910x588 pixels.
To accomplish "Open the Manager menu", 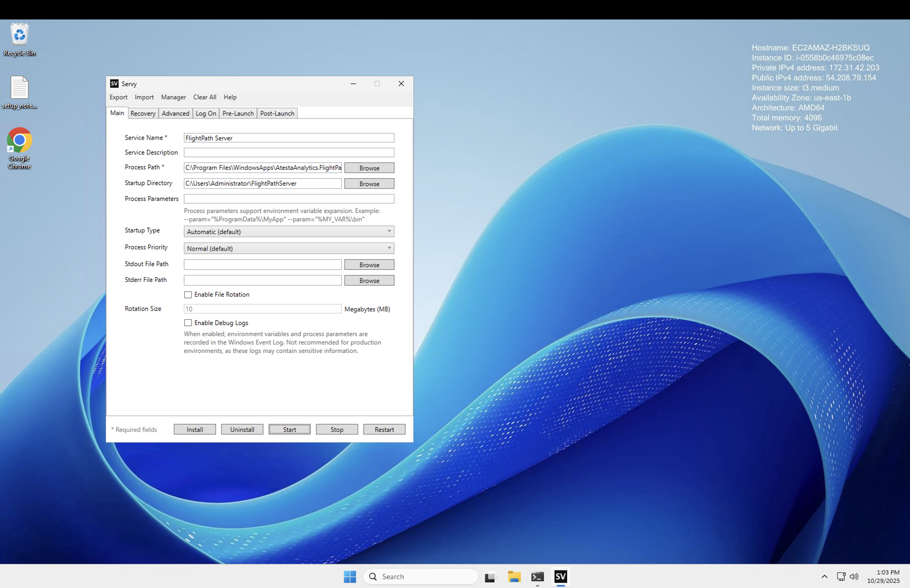I will [x=173, y=97].
